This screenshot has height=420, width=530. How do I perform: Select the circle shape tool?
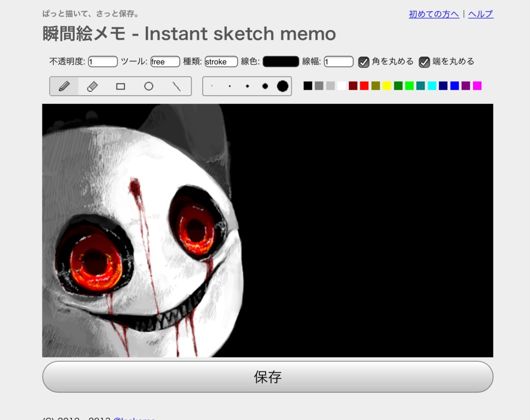[x=149, y=86]
